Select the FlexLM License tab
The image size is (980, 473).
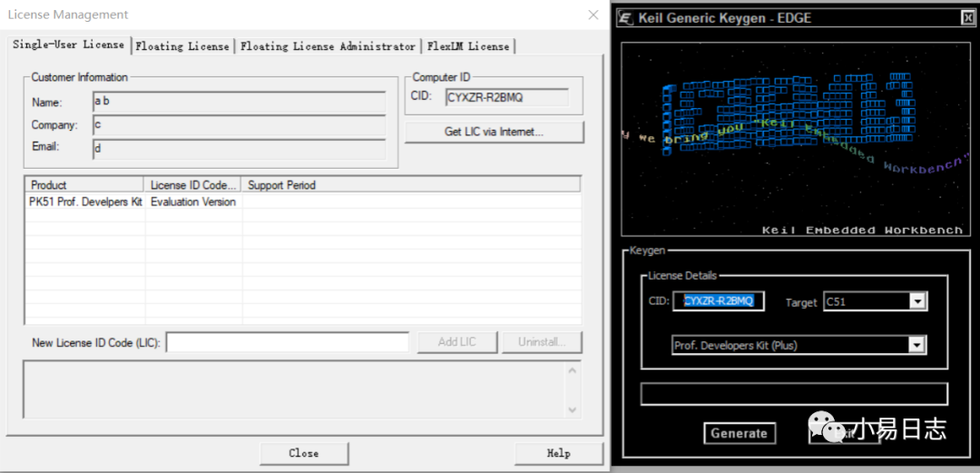tap(468, 46)
